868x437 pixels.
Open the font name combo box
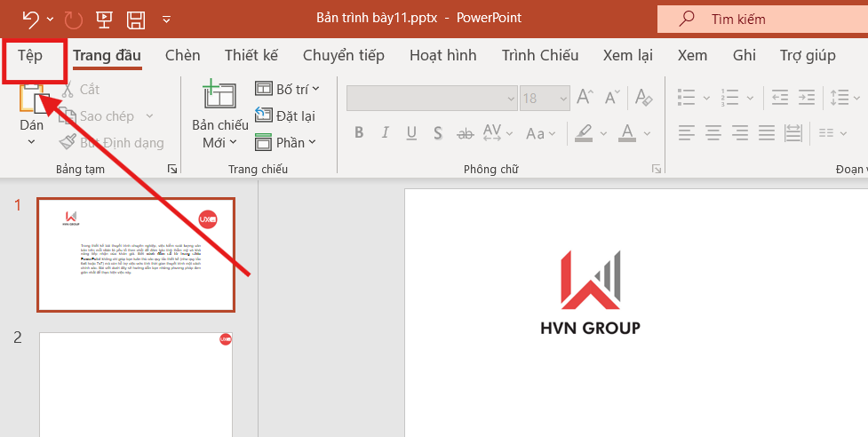click(x=432, y=99)
